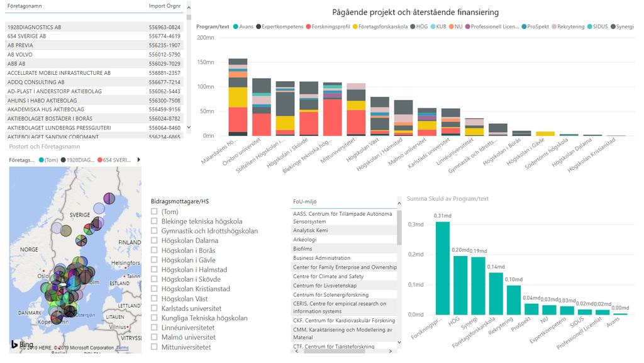The width and height of the screenshot is (644, 363).
Task: Select Centrum för Livsvetenskap entry
Action: [344, 286]
